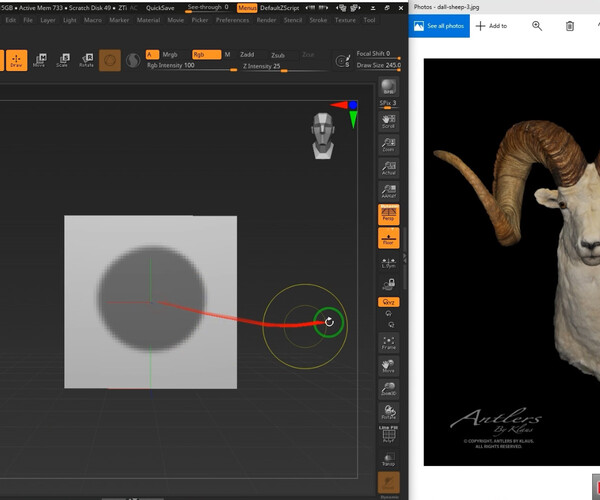Open the Render menu
The width and height of the screenshot is (600, 500).
coord(266,20)
